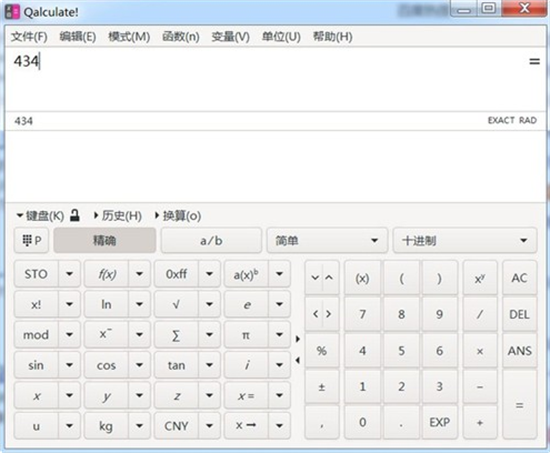Click the large equals = keypad button

tap(519, 405)
